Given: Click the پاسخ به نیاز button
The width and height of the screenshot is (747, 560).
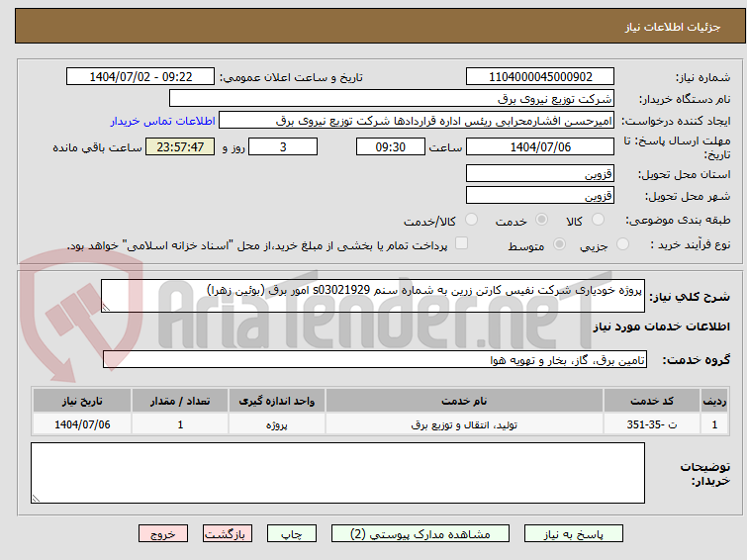Looking at the screenshot, I should (574, 534).
